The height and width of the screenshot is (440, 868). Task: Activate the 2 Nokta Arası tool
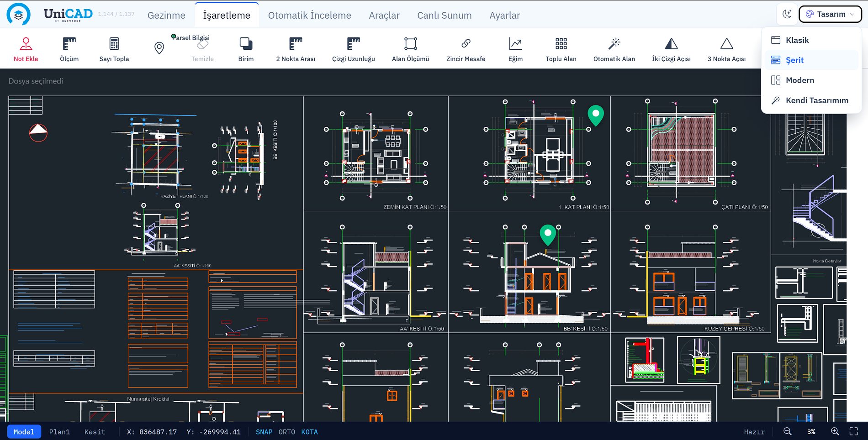point(296,49)
